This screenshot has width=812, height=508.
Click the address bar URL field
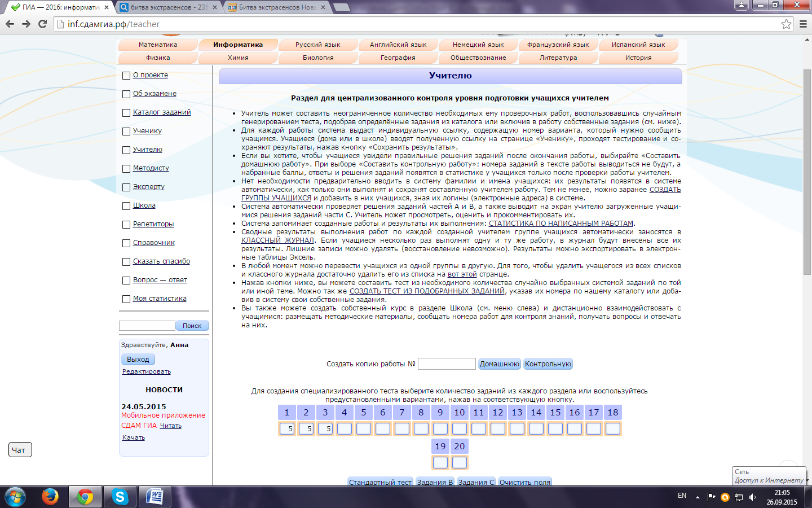[x=417, y=24]
